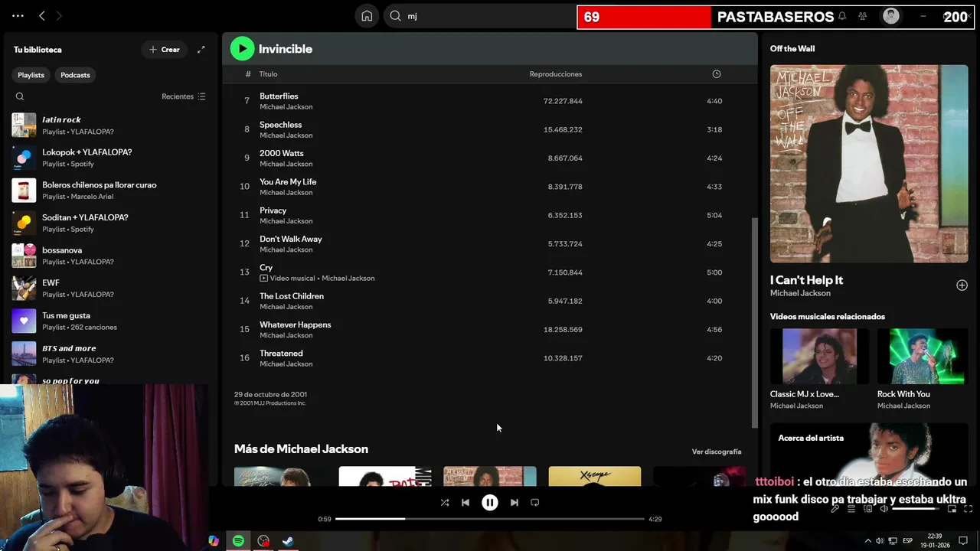The height and width of the screenshot is (551, 980).
Task: Toggle shuffle playback
Action: pos(445,503)
